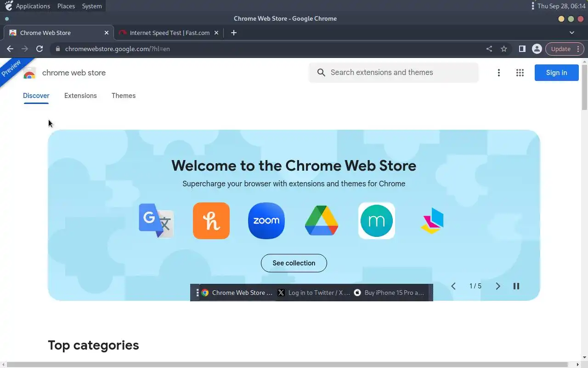
Task: Switch to the Extensions tab
Action: 80,96
